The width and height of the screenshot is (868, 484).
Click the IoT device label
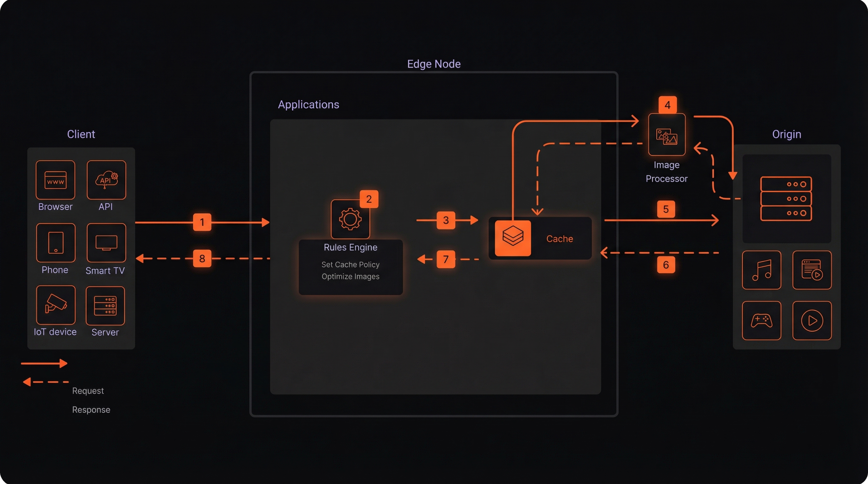(55, 332)
